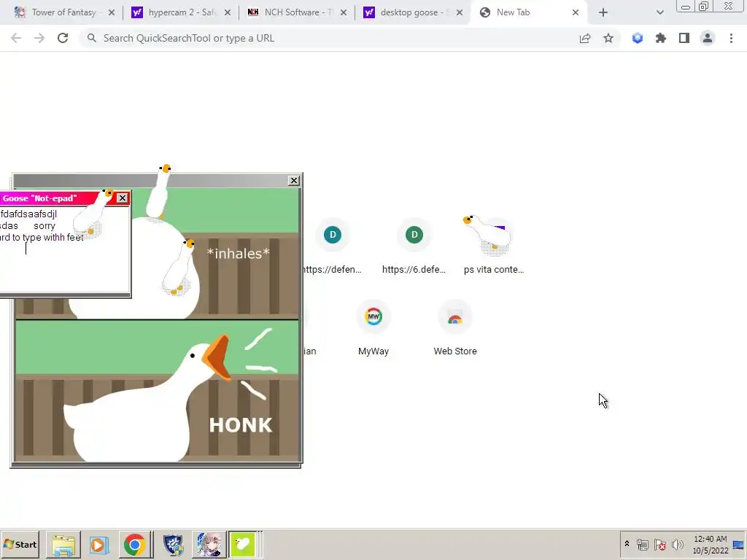
Task: Open the network tray icon
Action: 643,544
